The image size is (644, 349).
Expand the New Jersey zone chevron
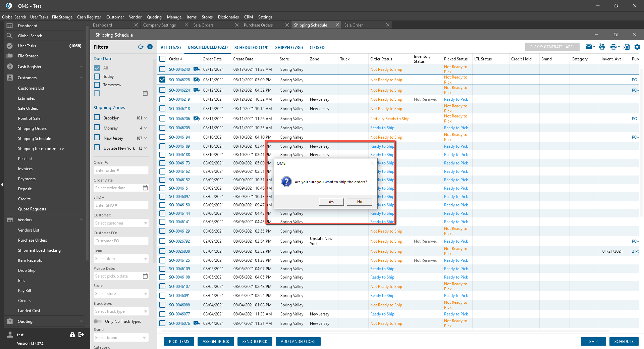[146, 138]
